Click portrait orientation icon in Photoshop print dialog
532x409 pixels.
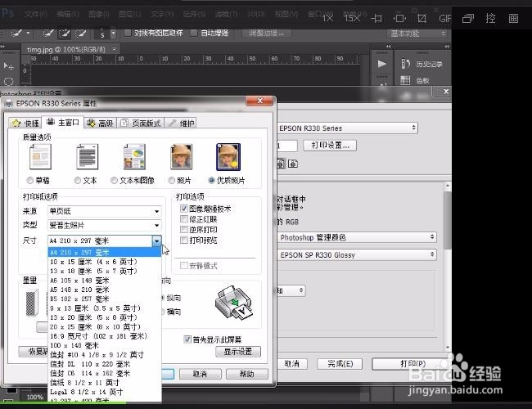280,164
